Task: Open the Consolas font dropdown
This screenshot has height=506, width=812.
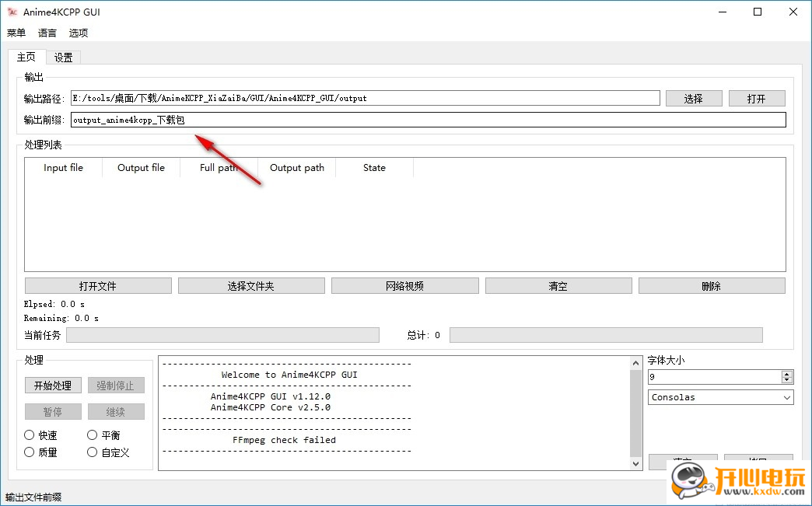Action: click(x=720, y=397)
